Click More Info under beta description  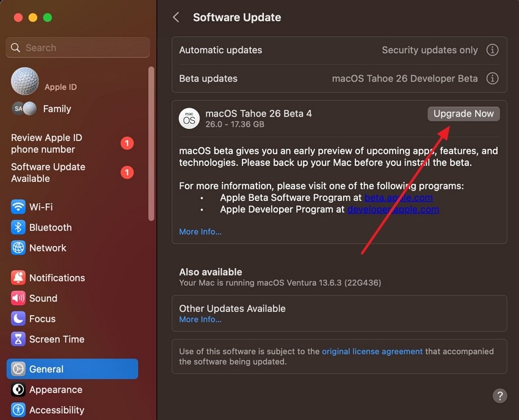200,232
